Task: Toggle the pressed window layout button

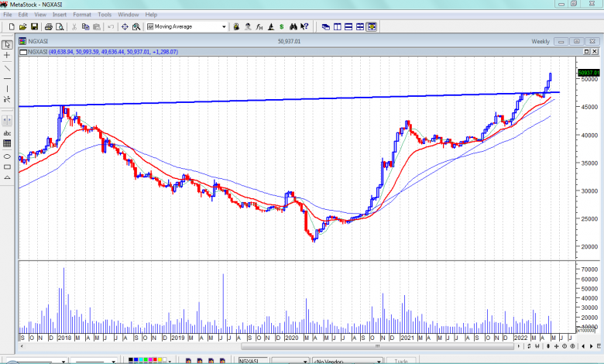Action: (x=372, y=27)
